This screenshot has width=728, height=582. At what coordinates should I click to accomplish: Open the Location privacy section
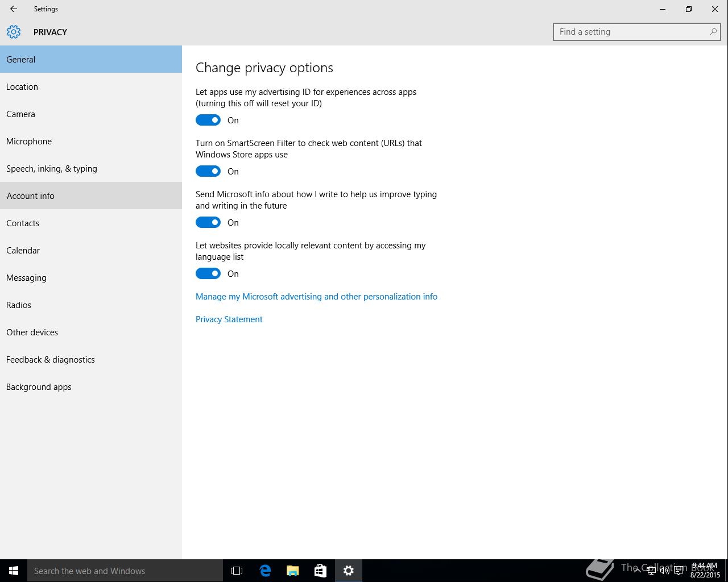(91, 86)
